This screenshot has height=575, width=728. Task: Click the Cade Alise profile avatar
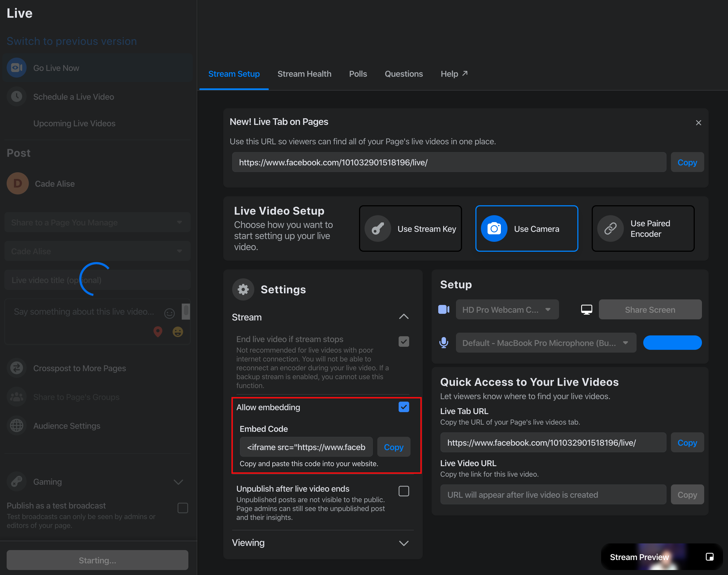17,183
